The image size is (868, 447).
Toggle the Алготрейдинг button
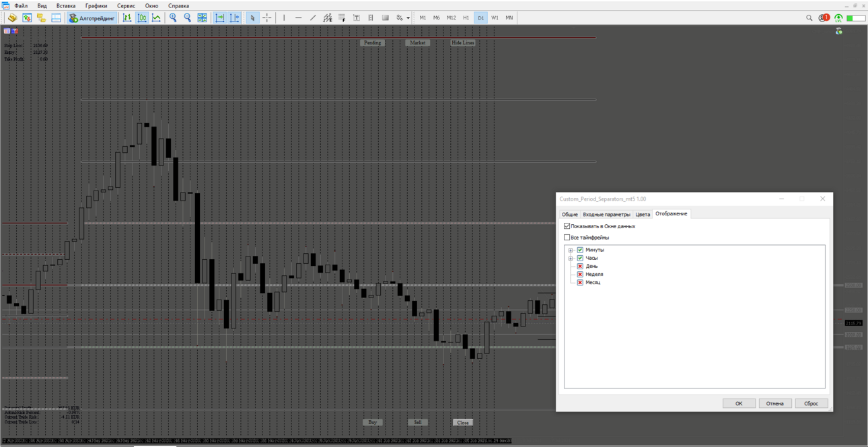click(92, 18)
